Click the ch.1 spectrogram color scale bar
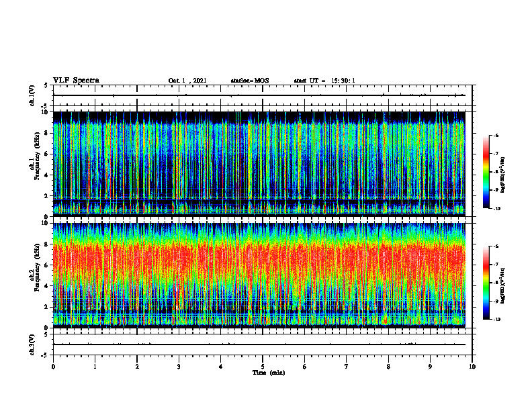The image size is (532, 411). coord(486,172)
